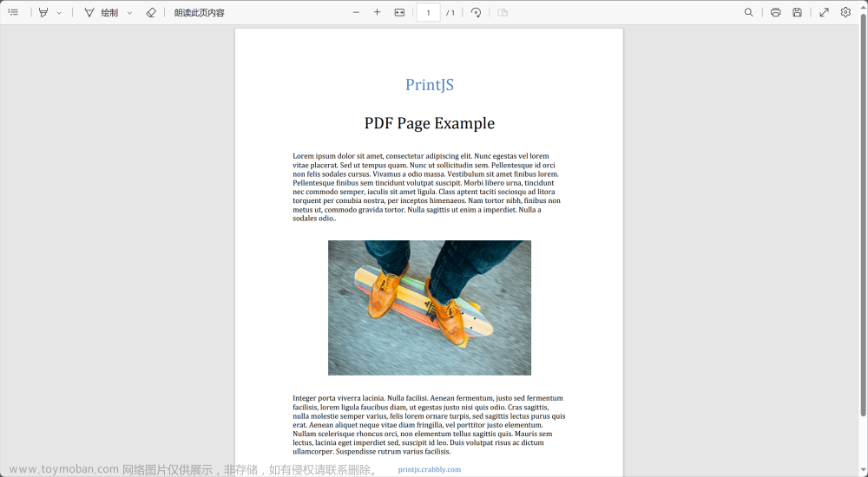Click the page number input field
Image resolution: width=868 pixels, height=477 pixels.
428,12
